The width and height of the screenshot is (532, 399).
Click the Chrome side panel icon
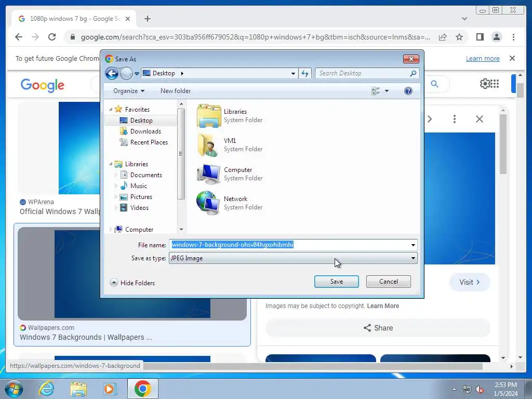480,37
